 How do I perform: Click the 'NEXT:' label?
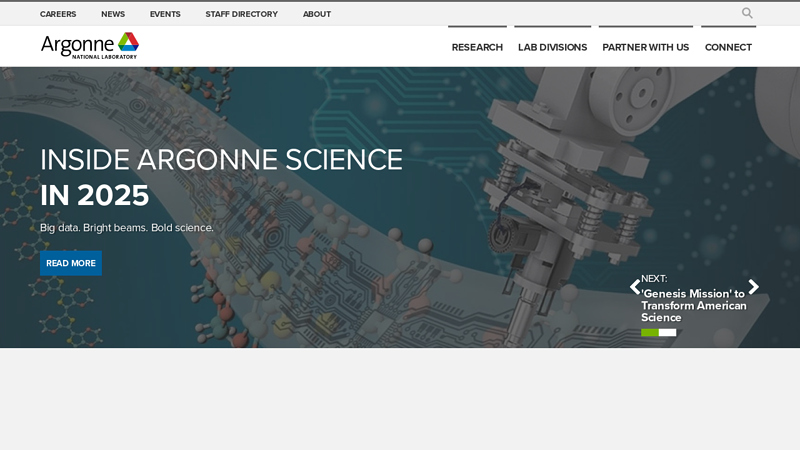click(x=654, y=279)
